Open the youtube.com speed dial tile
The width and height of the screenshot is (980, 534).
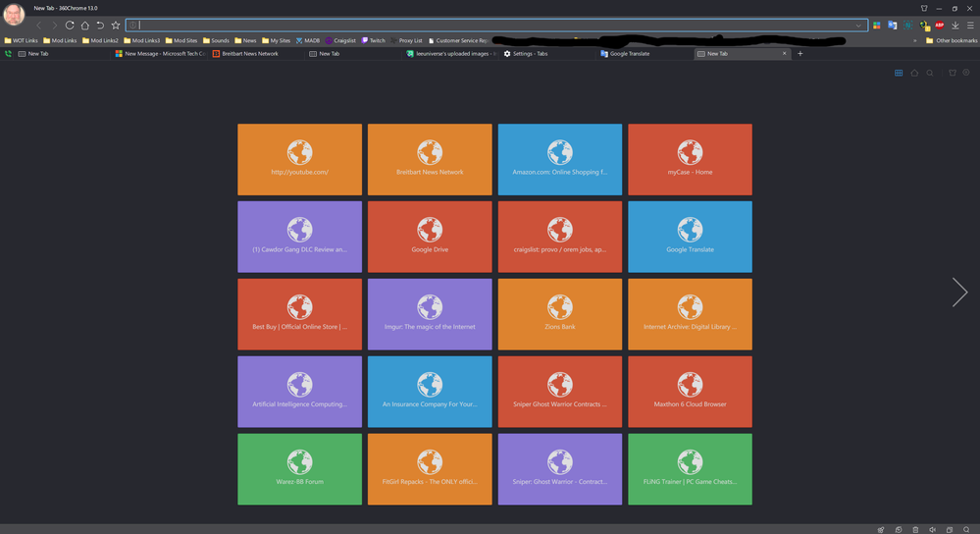(300, 159)
